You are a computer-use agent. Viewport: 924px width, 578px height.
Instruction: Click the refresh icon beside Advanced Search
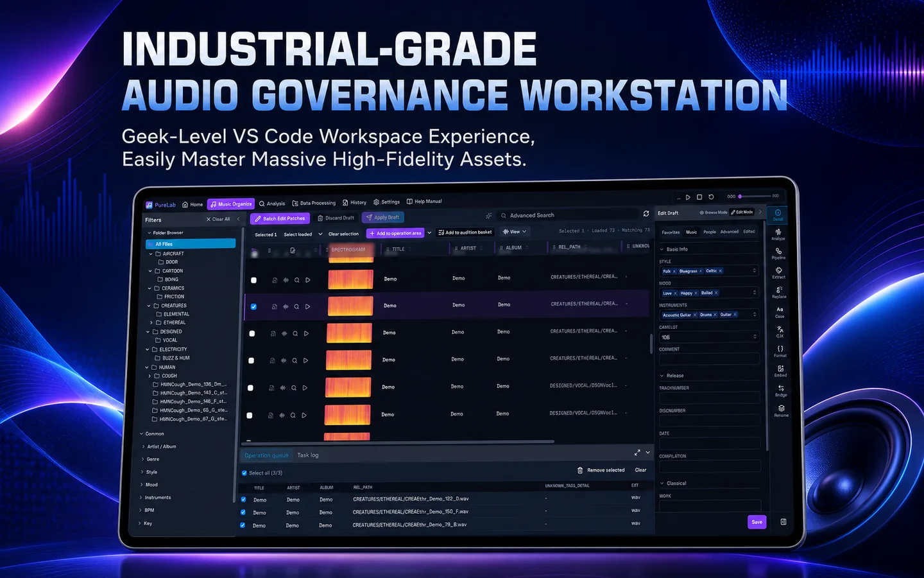click(x=646, y=214)
